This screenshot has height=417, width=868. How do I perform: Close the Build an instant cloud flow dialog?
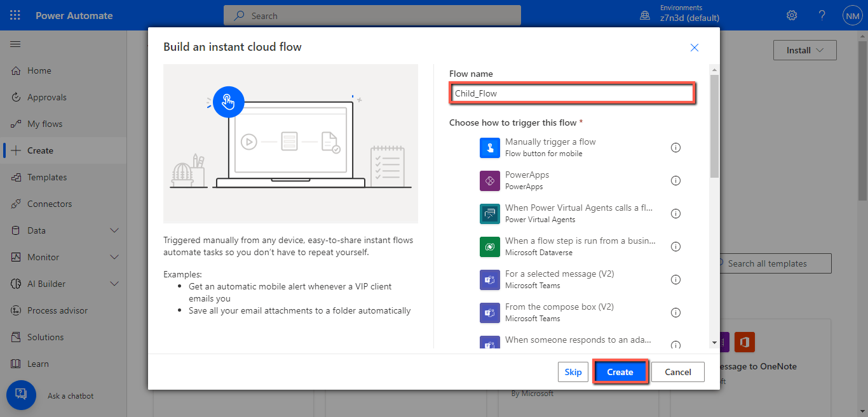click(x=695, y=48)
